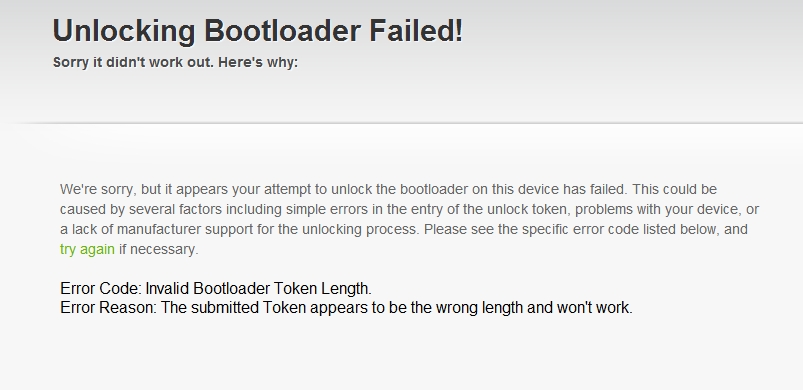
Task: Click the 'Invalid Bootloader Token Length.' text
Action: pyautogui.click(x=259, y=289)
